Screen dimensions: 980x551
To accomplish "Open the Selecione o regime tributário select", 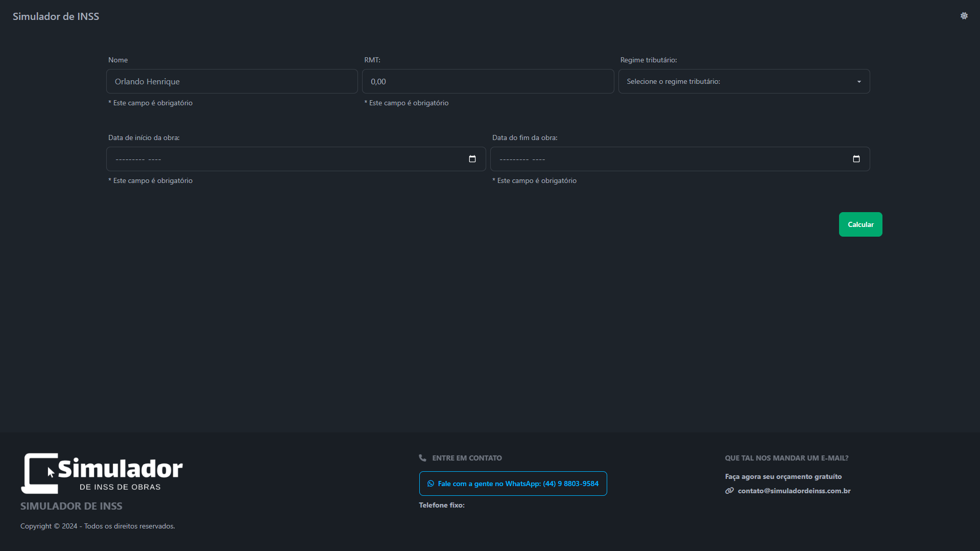I will (x=744, y=81).
